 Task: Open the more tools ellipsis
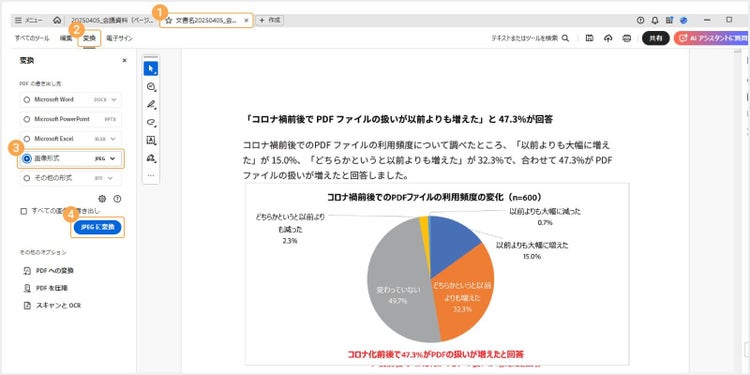[151, 175]
